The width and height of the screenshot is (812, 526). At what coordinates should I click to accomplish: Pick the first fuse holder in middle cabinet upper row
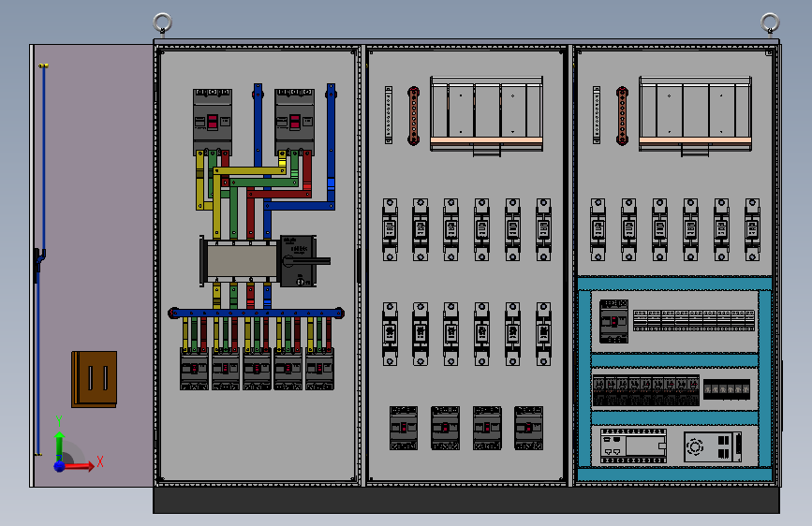(390, 229)
